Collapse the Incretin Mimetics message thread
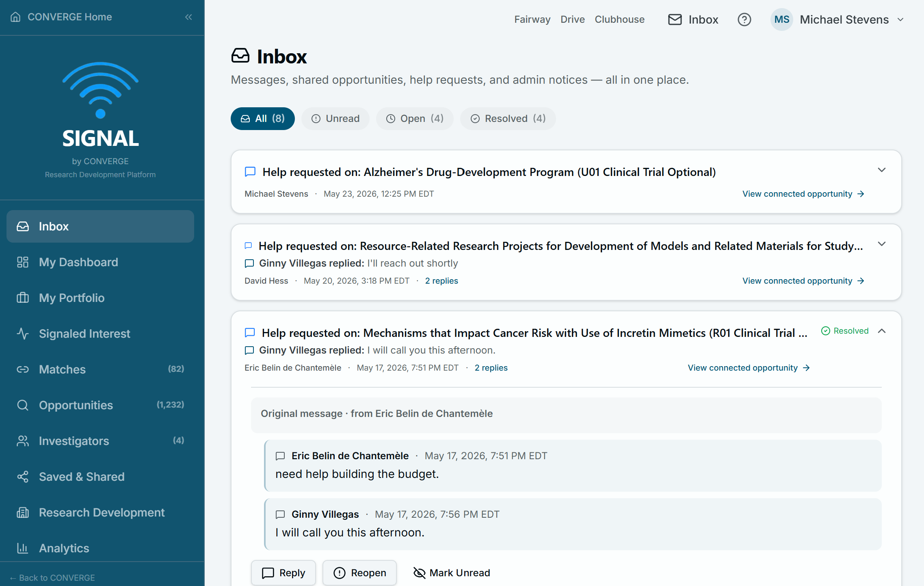The image size is (924, 586). (x=881, y=331)
